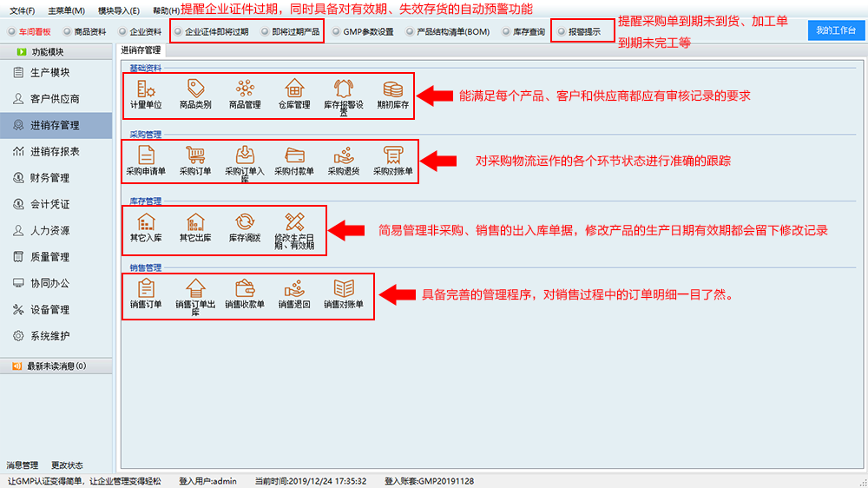Open the 模块导入(E) menu
Image resolution: width=868 pixels, height=488 pixels.
118,10
